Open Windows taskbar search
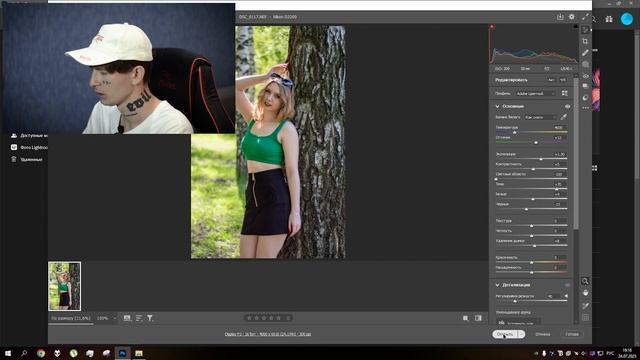The image size is (640, 360). pyautogui.click(x=24, y=353)
